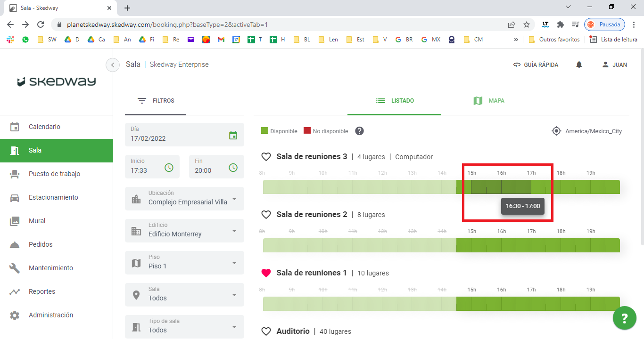This screenshot has width=644, height=339.
Task: Click the Inicio clock icon
Action: click(169, 167)
